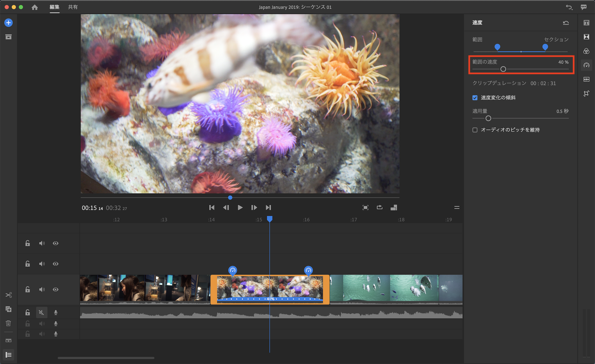Click the blue add media plus button
Screen dimensions: 595x364
pyautogui.click(x=8, y=23)
